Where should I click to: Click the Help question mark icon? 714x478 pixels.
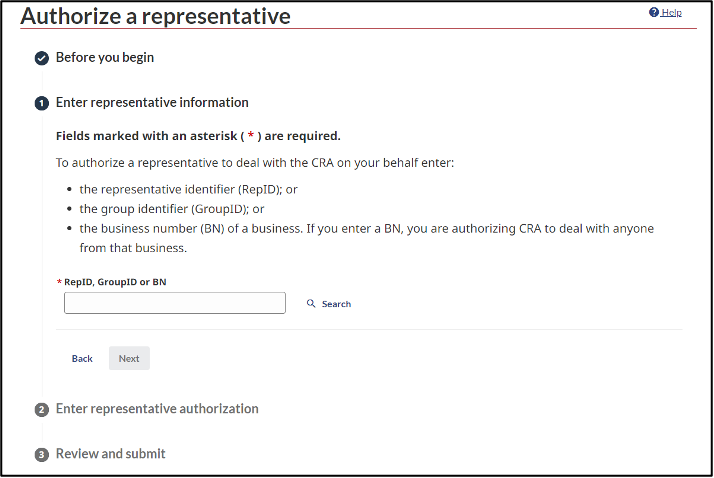(x=654, y=12)
